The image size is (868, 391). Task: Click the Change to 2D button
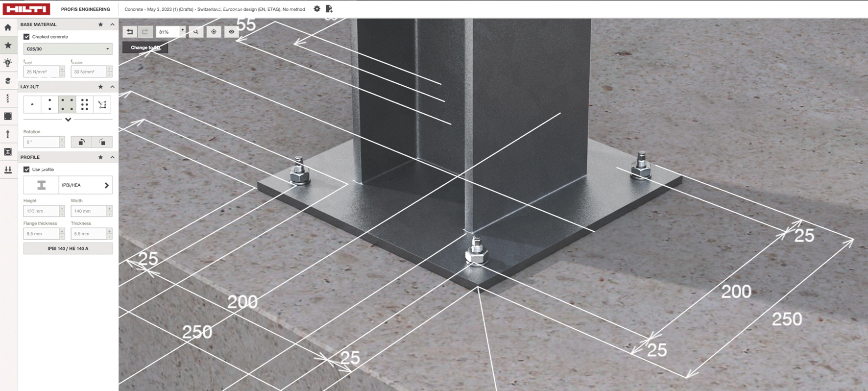(x=145, y=48)
